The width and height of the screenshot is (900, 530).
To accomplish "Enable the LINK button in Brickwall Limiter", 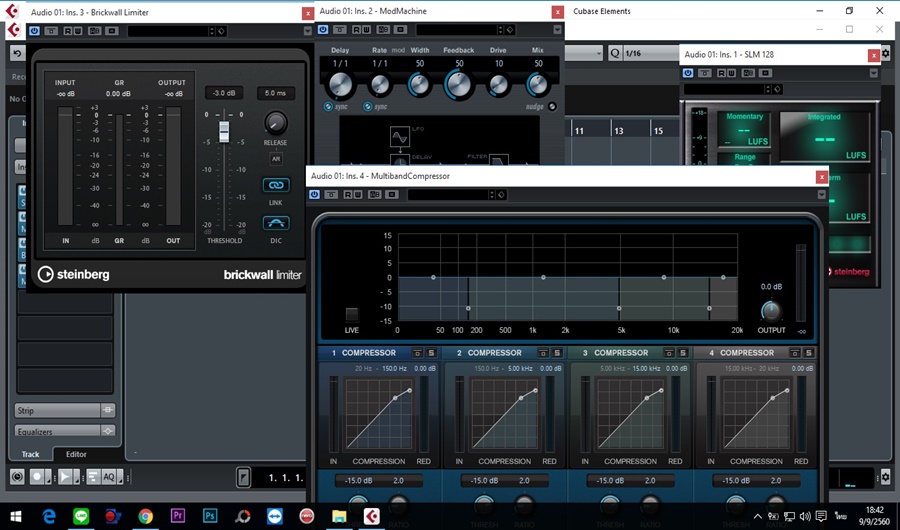I will click(x=276, y=185).
